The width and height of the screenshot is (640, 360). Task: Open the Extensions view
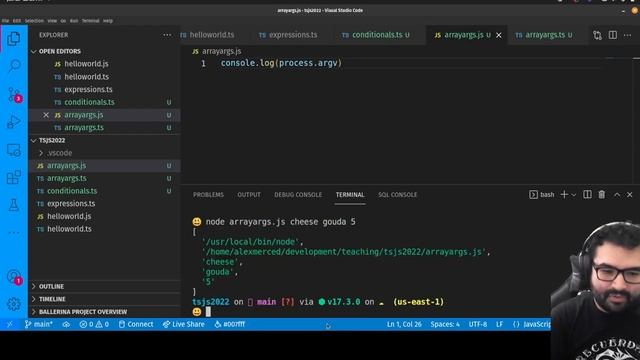tap(13, 177)
